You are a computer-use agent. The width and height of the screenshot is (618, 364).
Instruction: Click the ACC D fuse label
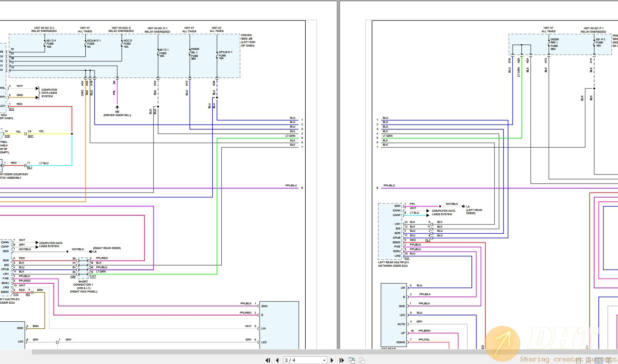[128, 43]
